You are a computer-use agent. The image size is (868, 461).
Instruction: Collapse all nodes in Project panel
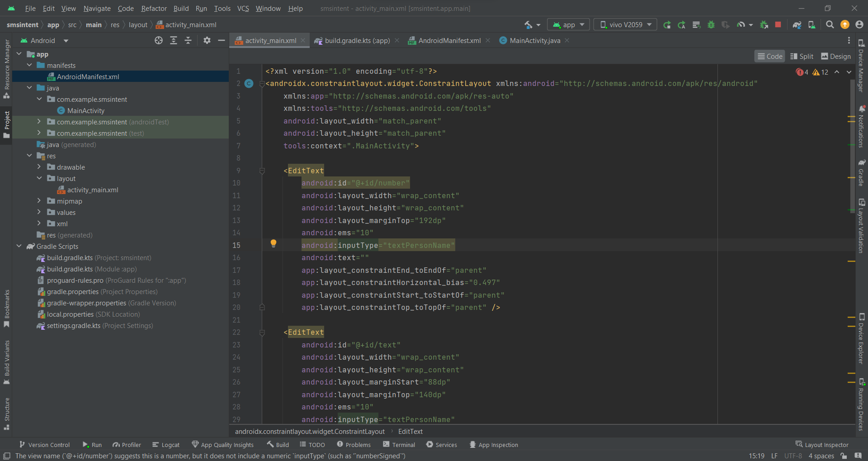point(189,40)
